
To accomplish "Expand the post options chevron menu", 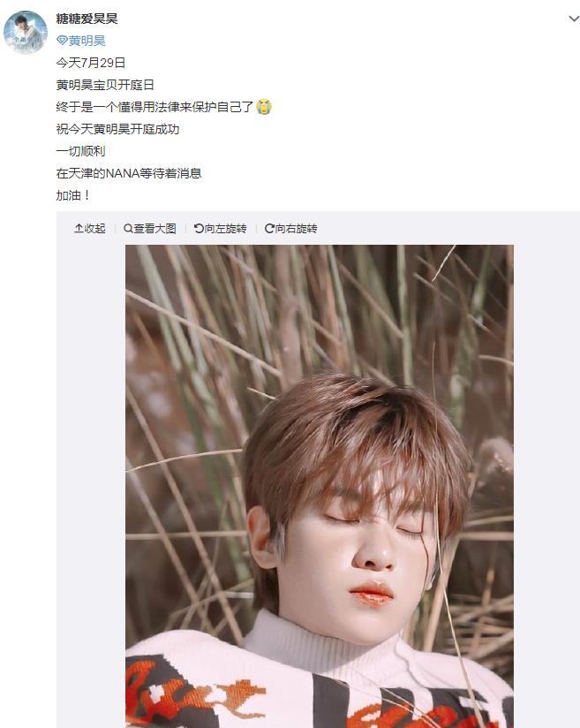I will point(574,19).
